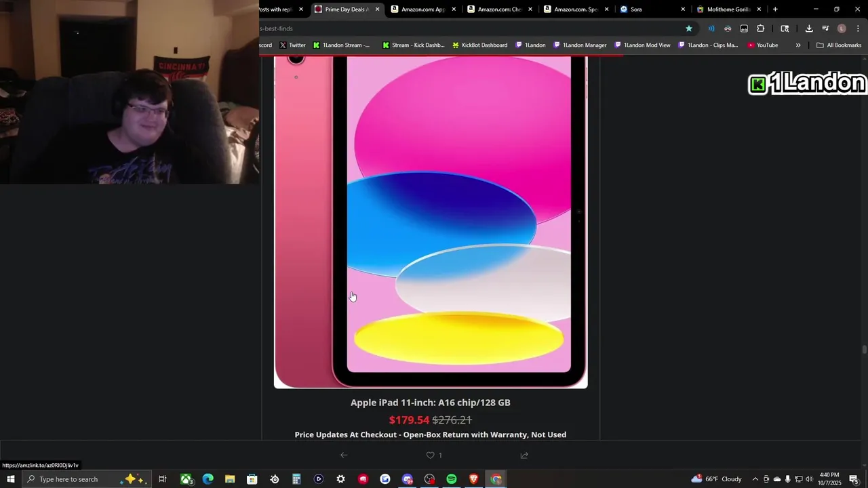Open File Explorer from taskbar

click(x=230, y=479)
